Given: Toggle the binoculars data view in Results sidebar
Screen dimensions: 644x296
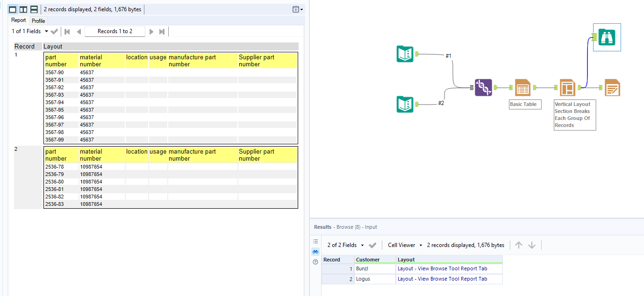Looking at the screenshot, I should tap(315, 251).
